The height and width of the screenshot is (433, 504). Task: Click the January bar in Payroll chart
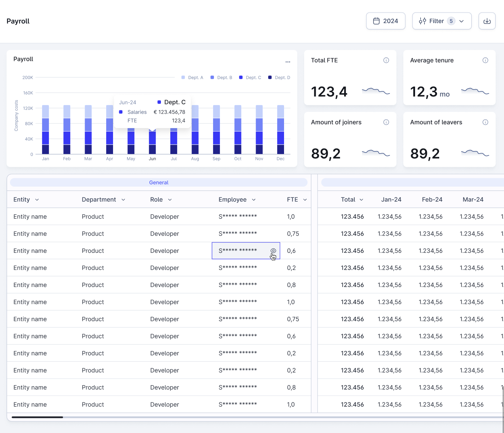point(45,129)
